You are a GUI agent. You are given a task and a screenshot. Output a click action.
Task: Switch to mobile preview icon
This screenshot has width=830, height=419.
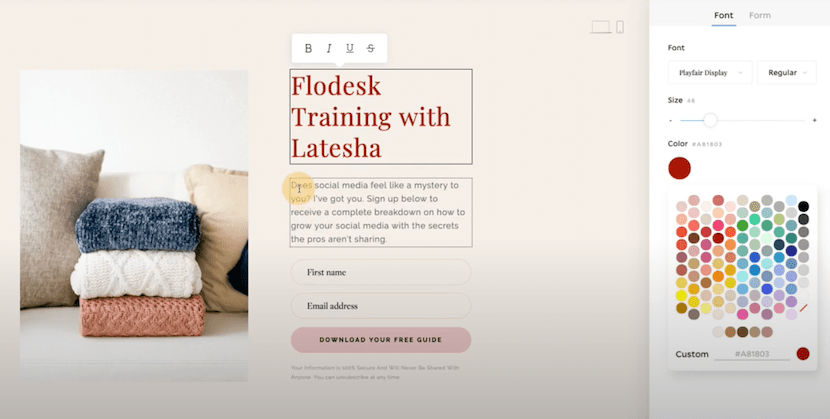pyautogui.click(x=620, y=27)
